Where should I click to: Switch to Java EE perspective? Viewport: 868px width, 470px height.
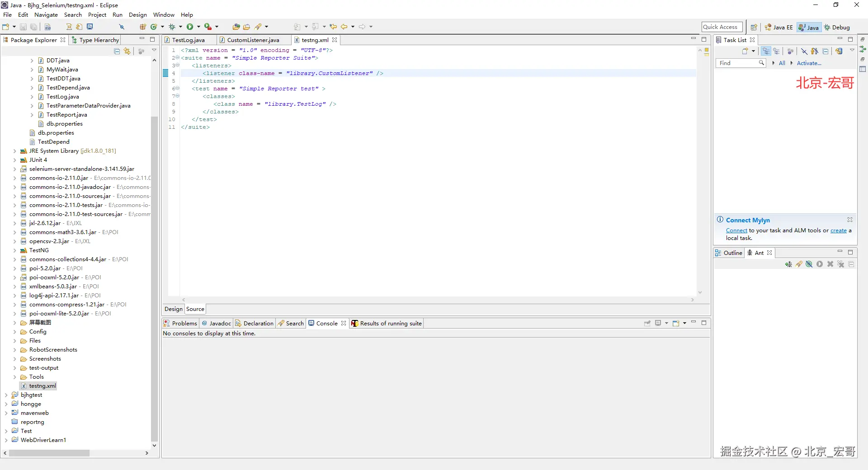(779, 27)
